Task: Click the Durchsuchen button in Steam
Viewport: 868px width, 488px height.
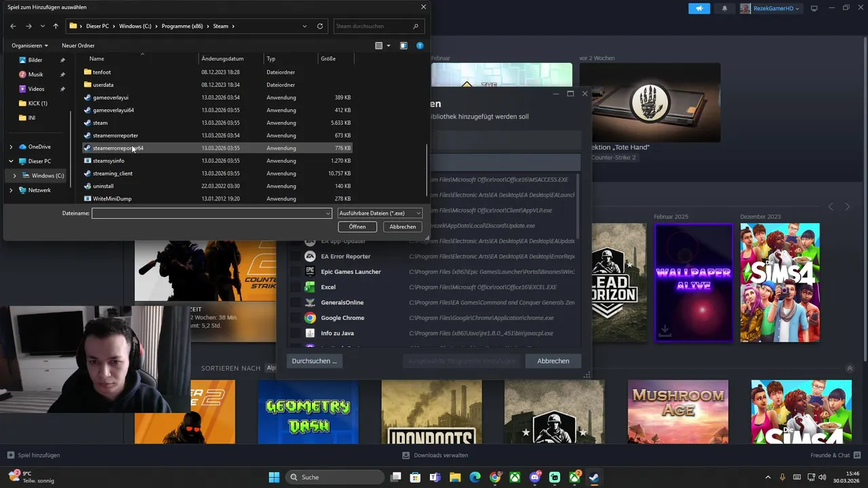Action: pyautogui.click(x=315, y=361)
